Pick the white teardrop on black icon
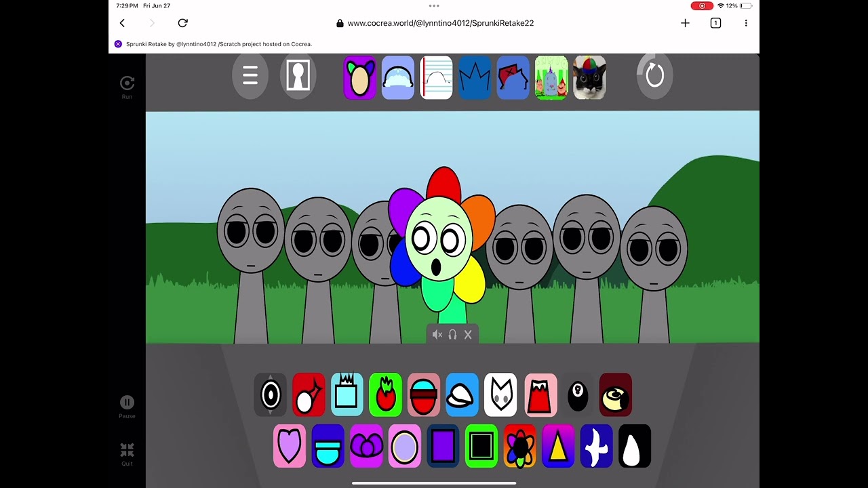 (635, 446)
